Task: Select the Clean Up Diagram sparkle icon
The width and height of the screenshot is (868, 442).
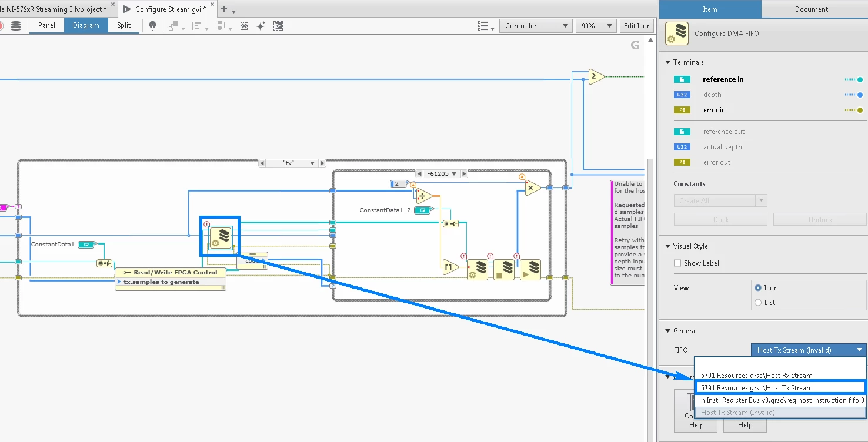Action: point(261,25)
